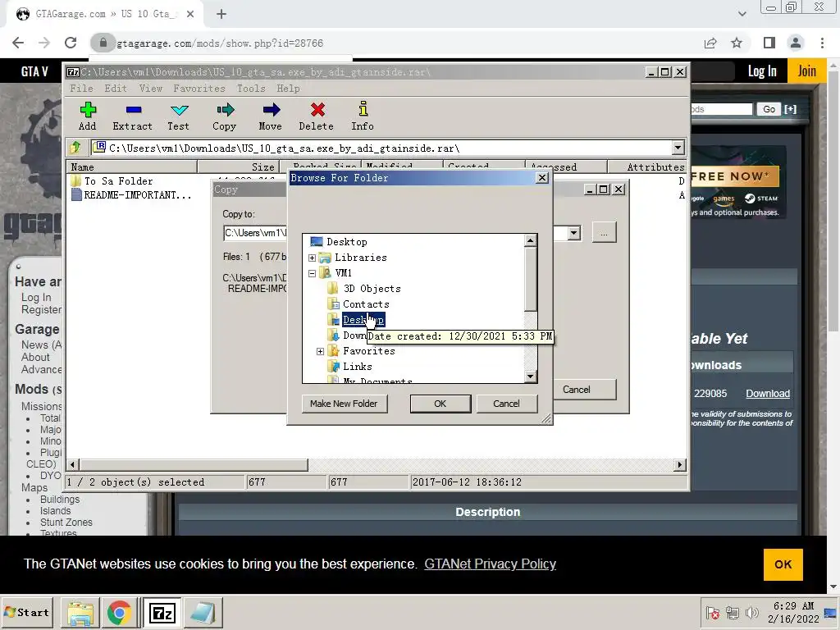Close the Browse For Folder dialog

point(542,178)
